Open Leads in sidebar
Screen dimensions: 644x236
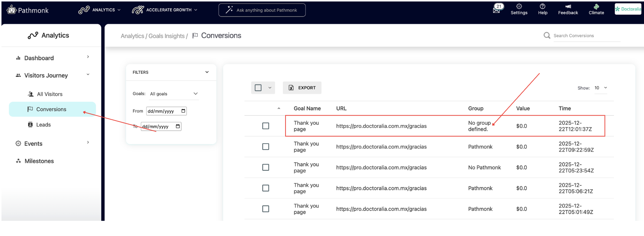(43, 125)
